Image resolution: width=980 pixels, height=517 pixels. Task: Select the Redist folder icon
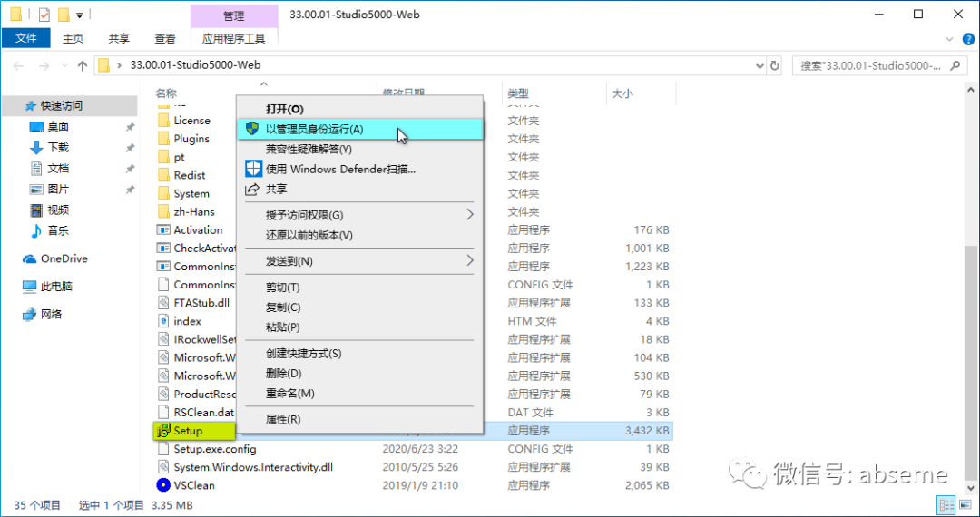tap(163, 175)
